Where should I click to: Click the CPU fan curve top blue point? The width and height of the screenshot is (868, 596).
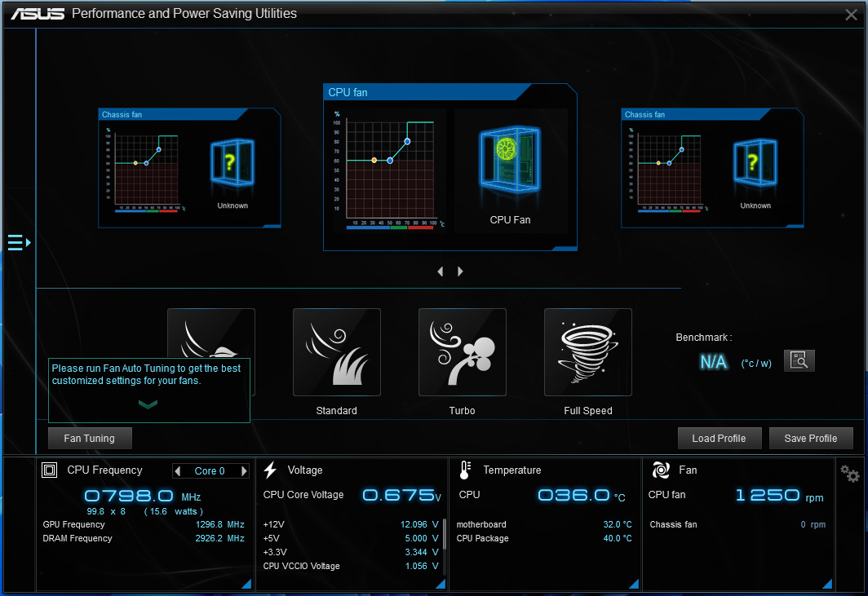coord(407,142)
